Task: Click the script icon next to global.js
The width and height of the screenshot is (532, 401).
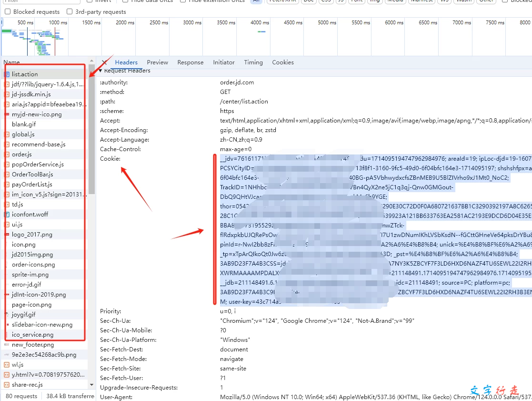Action: (7, 134)
